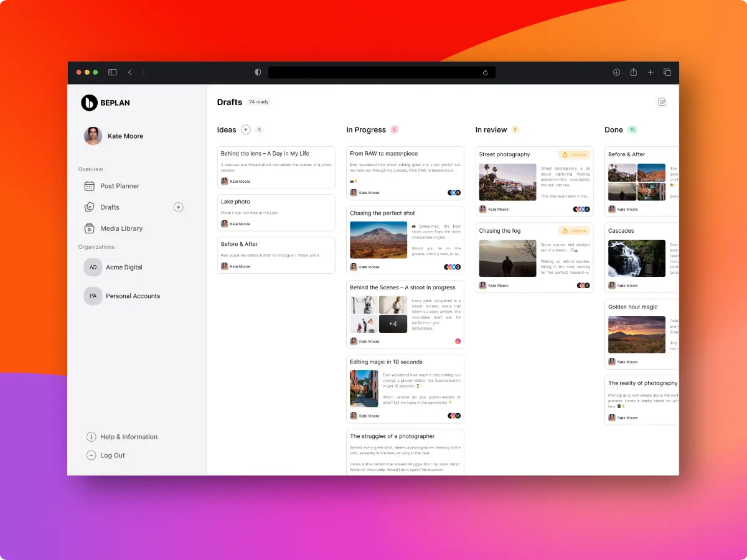Viewport: 747px width, 560px height.
Task: Click the Help & Information icon
Action: pos(91,437)
